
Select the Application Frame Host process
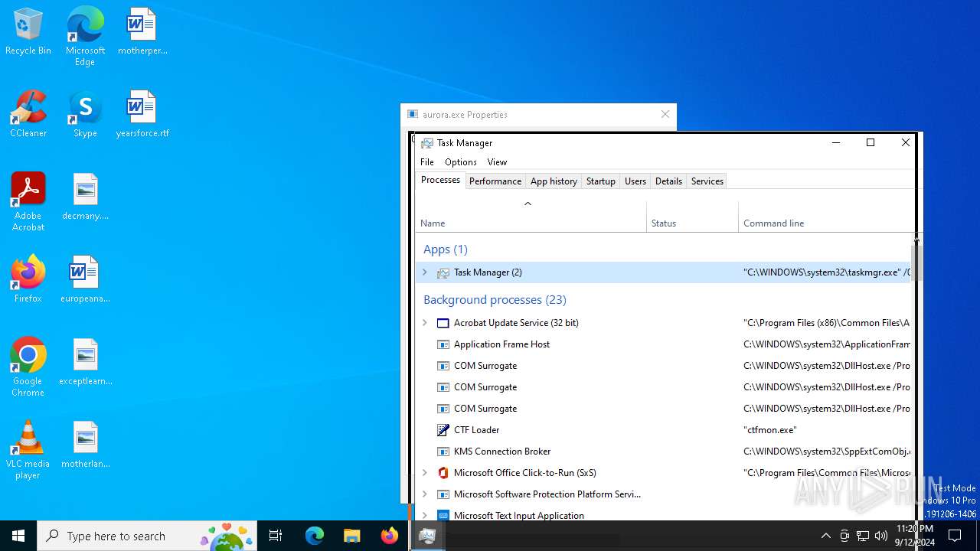664,344
